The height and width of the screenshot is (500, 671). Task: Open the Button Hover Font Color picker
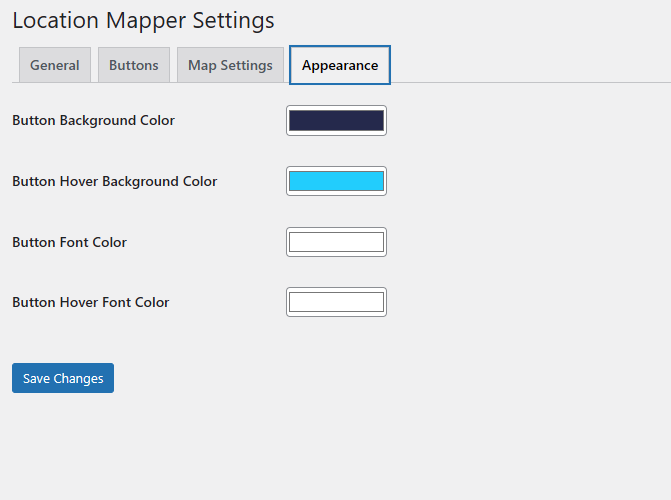(336, 302)
